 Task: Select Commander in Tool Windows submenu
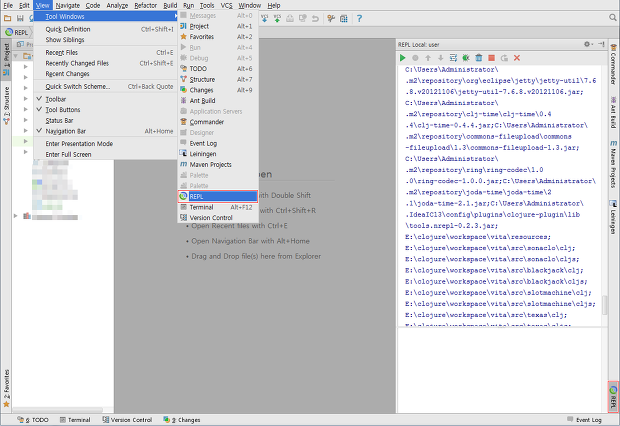click(x=218, y=122)
